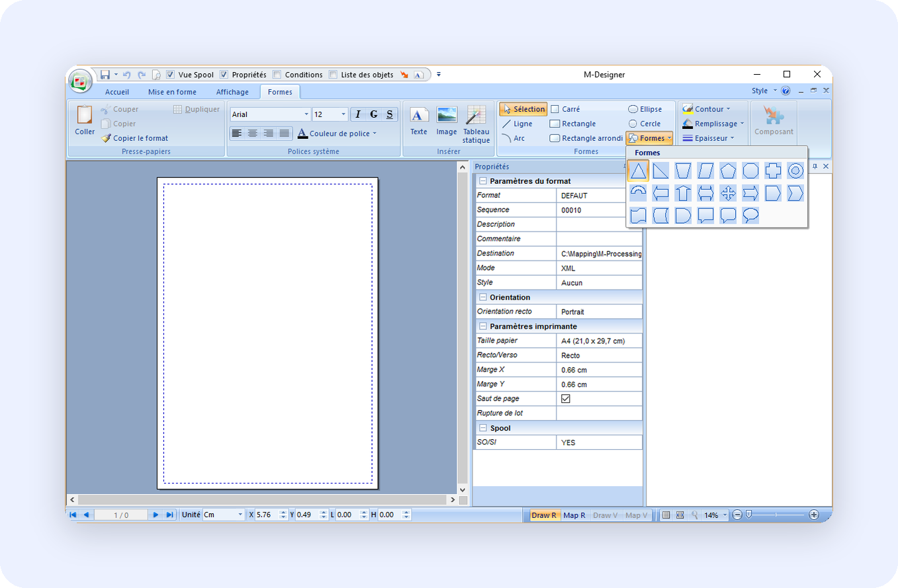The height and width of the screenshot is (588, 898).
Task: Uncheck the Vue Spool checkbox
Action: pyautogui.click(x=170, y=75)
